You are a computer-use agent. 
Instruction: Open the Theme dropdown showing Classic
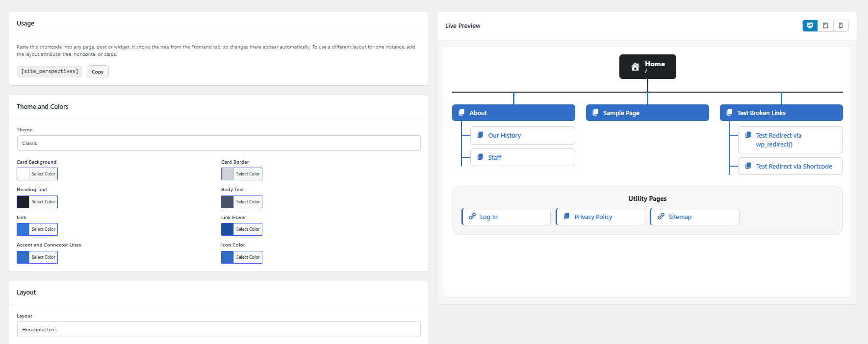[x=219, y=143]
